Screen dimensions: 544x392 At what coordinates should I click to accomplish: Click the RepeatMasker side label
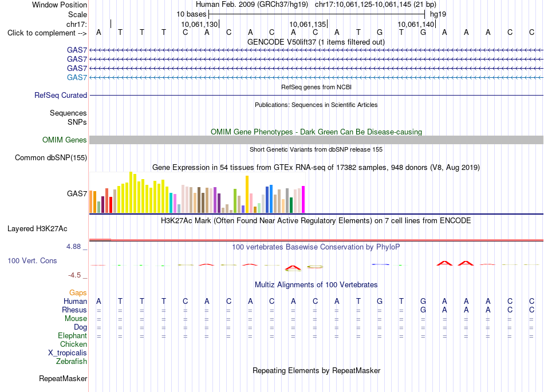click(63, 379)
